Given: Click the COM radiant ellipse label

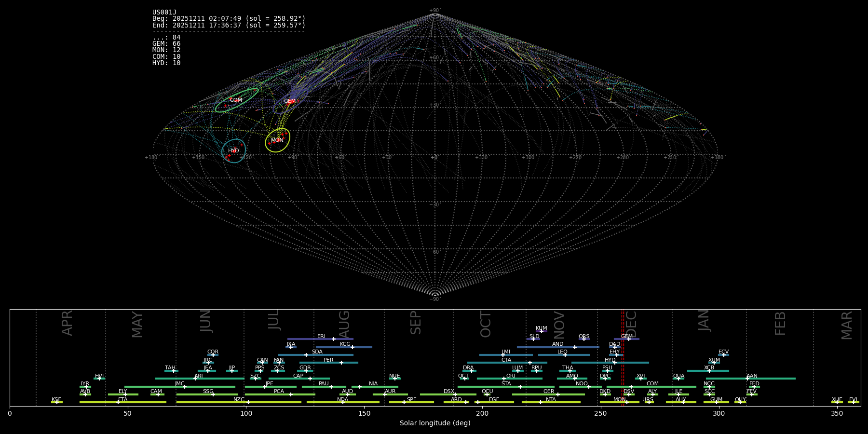Looking at the screenshot, I should 236,100.
